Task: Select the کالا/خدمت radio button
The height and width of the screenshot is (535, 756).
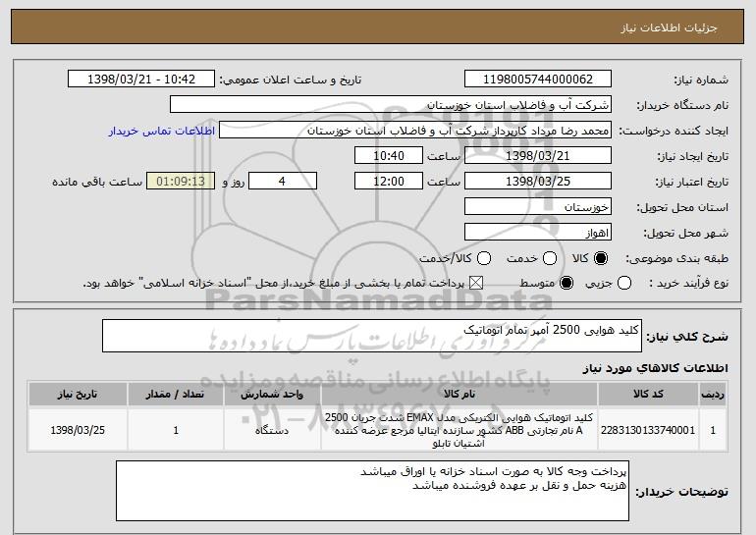Action: (484, 258)
